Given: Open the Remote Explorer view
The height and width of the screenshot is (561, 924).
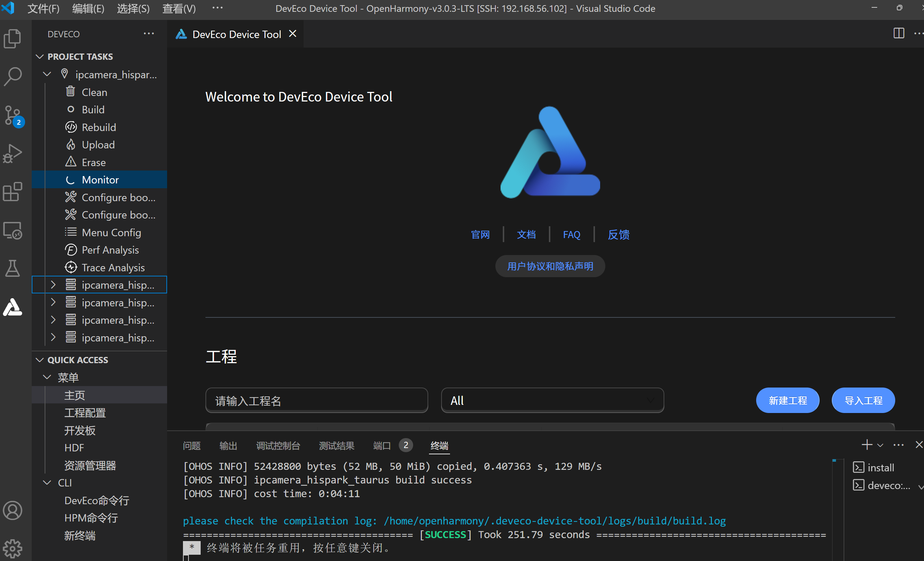Looking at the screenshot, I should [13, 230].
